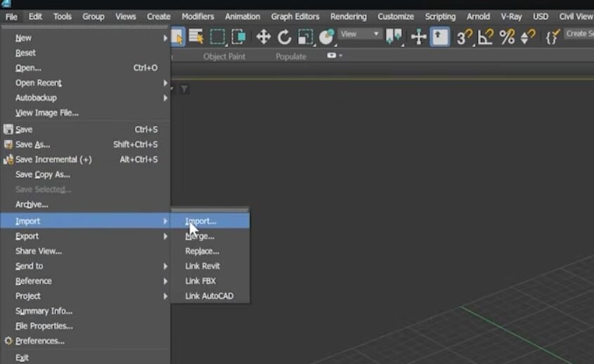Toggle Keyboard Shortcut Override icon
594x364 pixels.
(440, 37)
